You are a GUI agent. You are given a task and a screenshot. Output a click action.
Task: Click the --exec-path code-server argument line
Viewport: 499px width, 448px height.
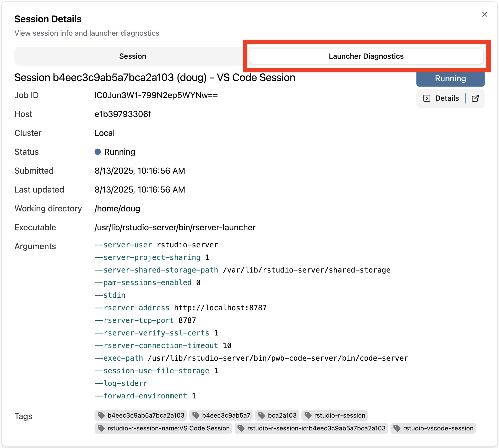tap(251, 358)
